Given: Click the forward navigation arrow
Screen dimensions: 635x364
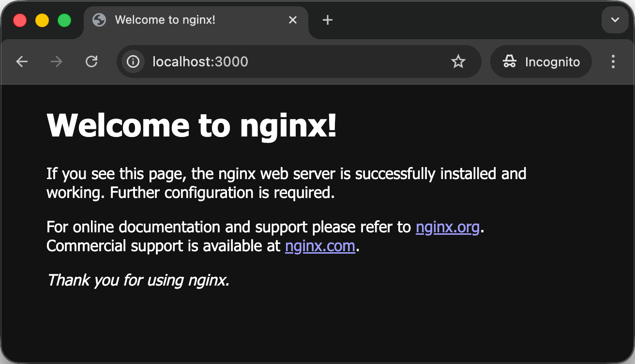Looking at the screenshot, I should pos(56,61).
